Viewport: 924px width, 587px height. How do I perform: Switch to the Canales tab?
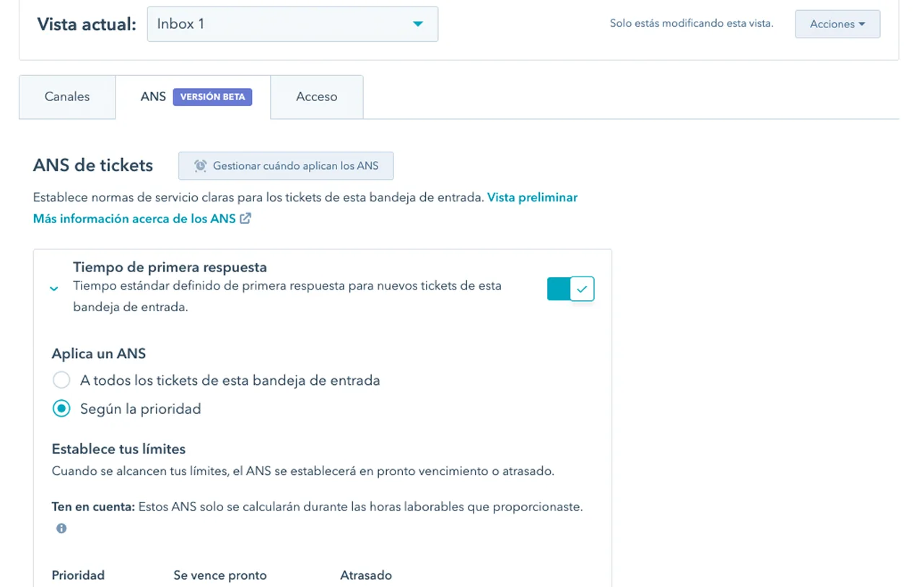click(x=67, y=97)
